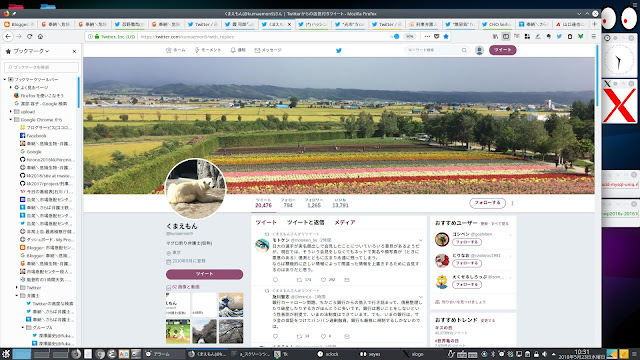Expand the upload bookmark folder
The image size is (640, 360).
11,111
